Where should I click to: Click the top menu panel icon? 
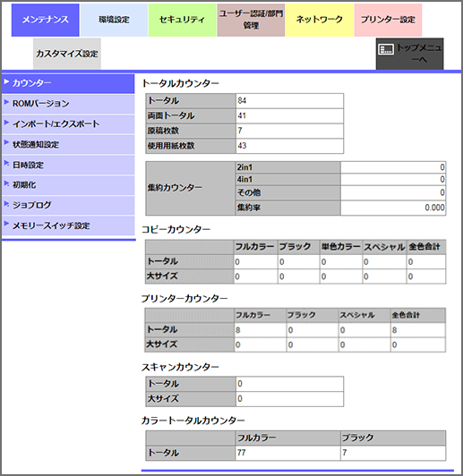pyautogui.click(x=386, y=49)
